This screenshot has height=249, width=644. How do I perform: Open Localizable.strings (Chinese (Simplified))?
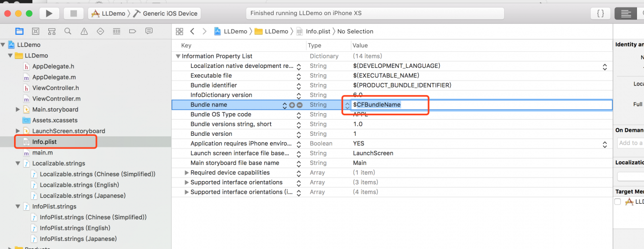click(98, 174)
